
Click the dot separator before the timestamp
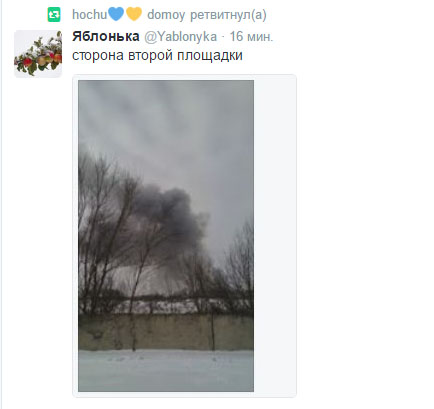click(223, 37)
